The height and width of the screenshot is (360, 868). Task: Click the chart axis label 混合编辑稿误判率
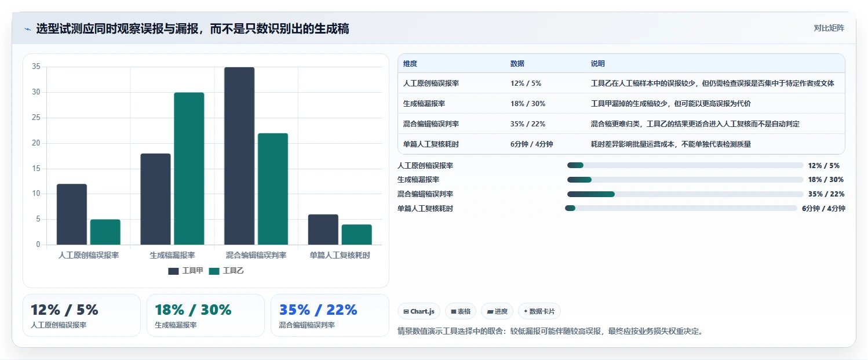coord(256,255)
